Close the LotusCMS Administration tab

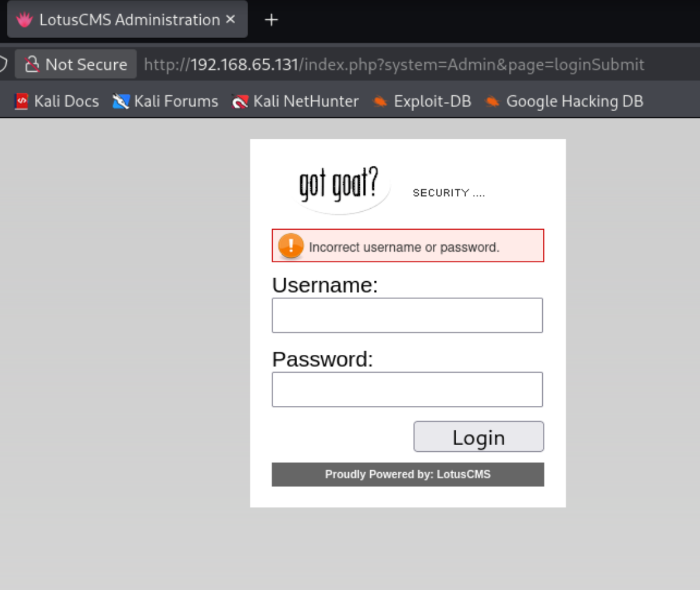click(230, 19)
